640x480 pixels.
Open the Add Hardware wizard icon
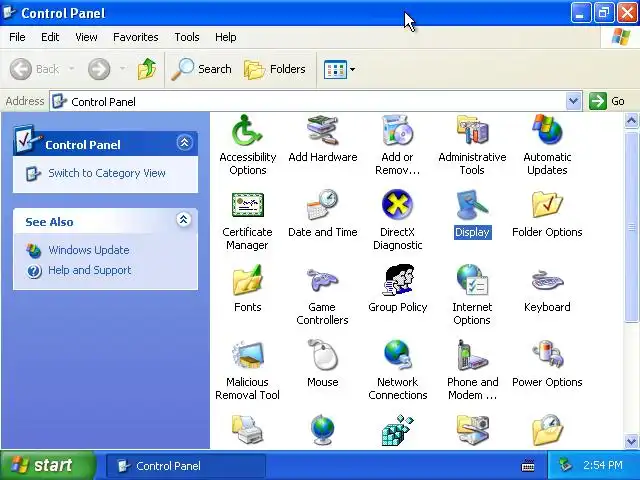pos(322,131)
